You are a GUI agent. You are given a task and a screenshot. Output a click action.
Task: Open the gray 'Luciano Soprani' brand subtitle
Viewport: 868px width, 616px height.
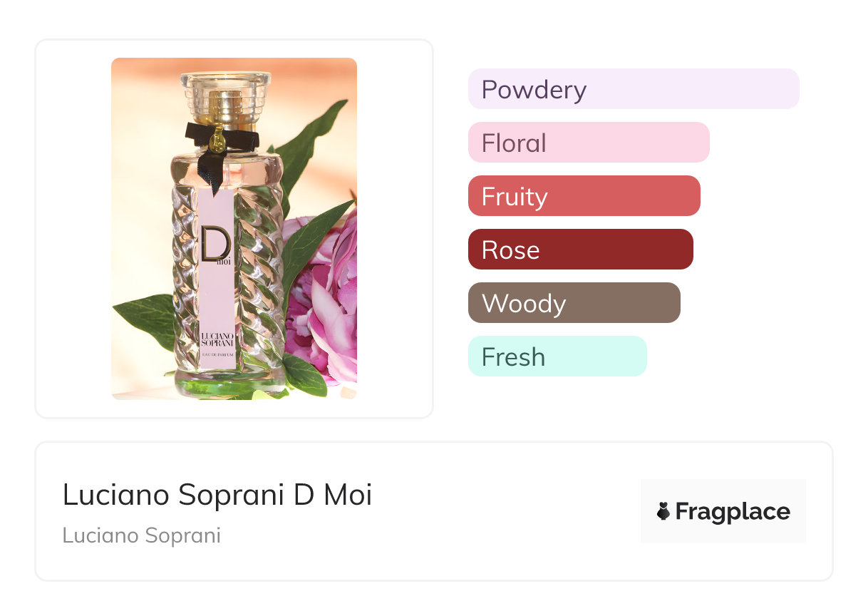coord(142,535)
